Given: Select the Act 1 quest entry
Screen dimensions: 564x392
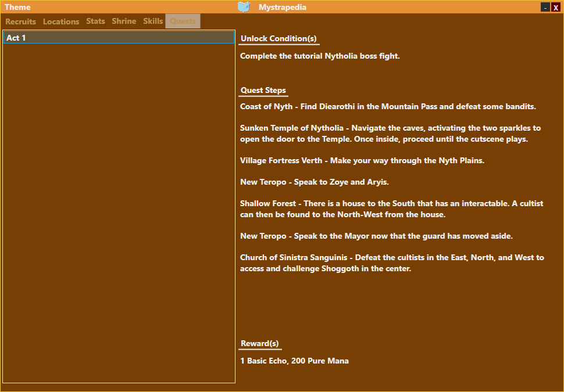Looking at the screenshot, I should (119, 38).
